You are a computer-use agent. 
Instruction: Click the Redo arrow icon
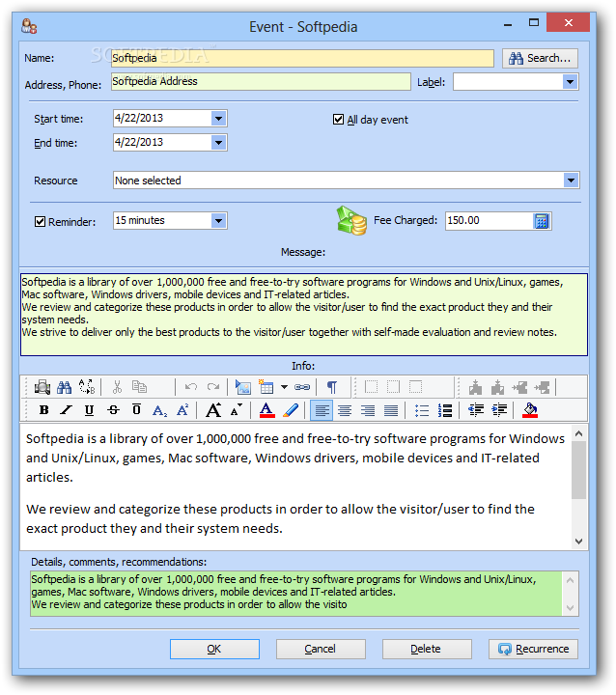(213, 387)
